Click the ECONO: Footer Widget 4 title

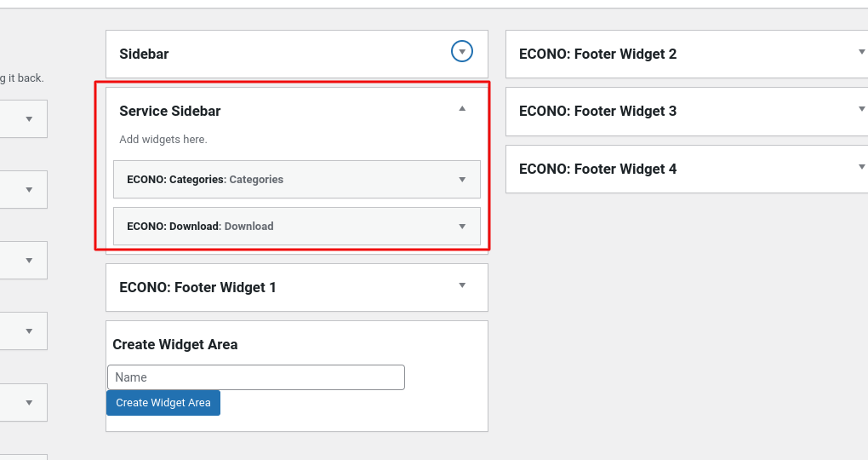(x=598, y=169)
